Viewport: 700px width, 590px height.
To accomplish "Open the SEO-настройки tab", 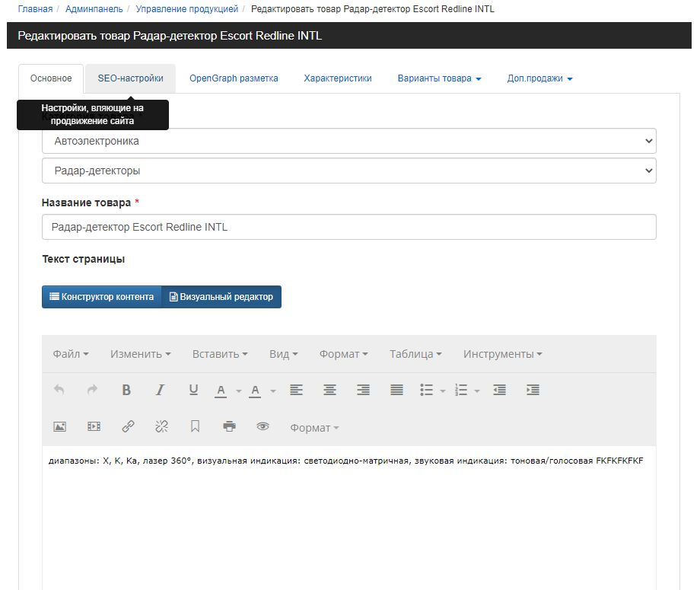I will (130, 78).
